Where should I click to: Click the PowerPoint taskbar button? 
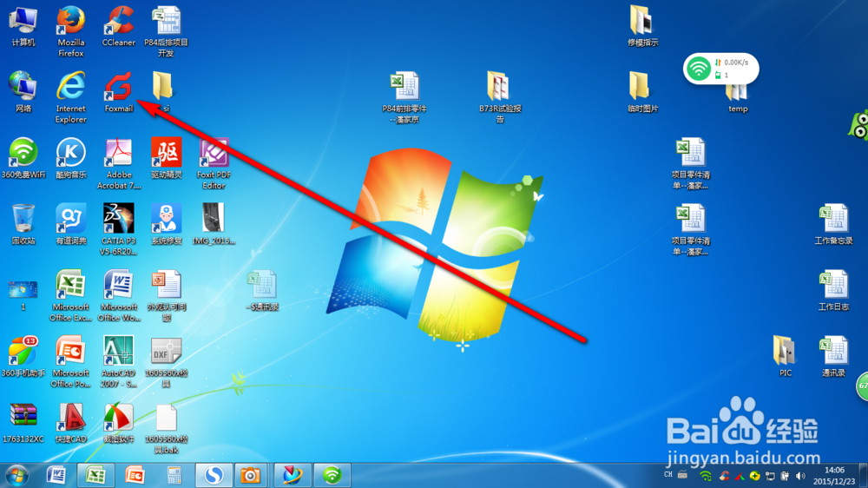135,475
